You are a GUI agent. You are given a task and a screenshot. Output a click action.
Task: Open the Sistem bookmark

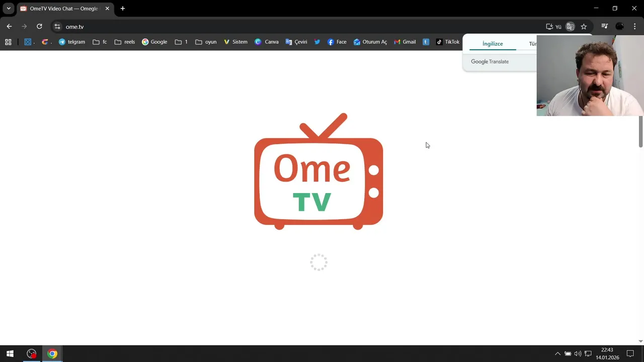[235, 42]
